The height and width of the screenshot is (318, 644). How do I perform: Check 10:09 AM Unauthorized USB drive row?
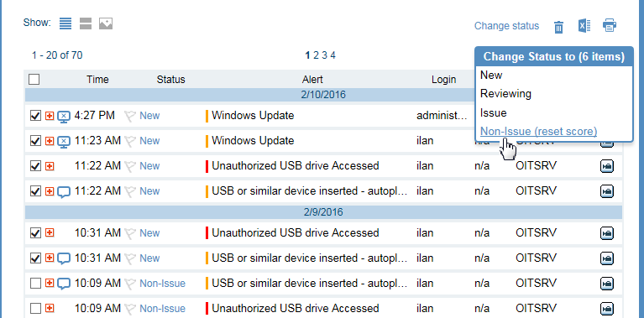coord(36,308)
